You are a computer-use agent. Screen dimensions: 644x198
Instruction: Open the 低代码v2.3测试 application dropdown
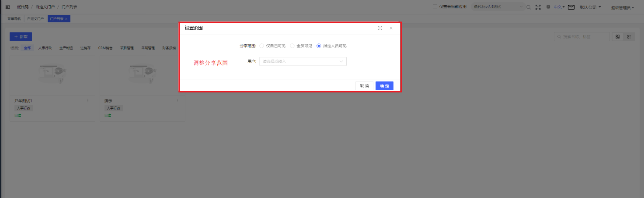tap(498, 7)
